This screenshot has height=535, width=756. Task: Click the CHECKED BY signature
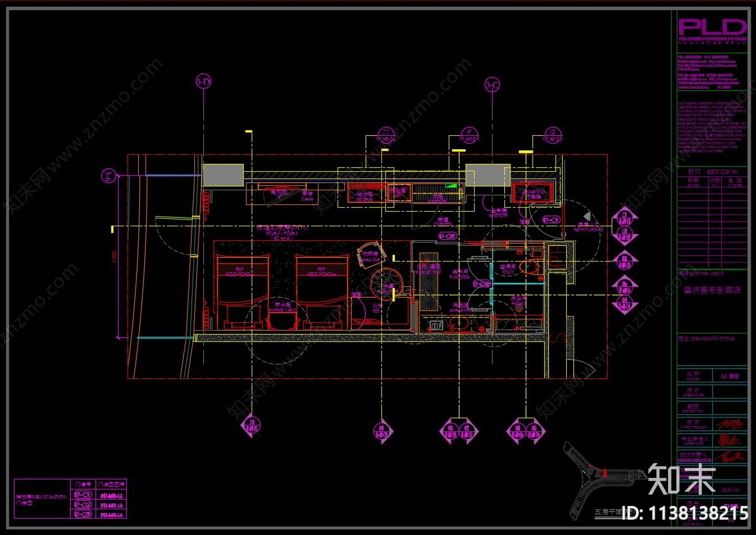729,424
